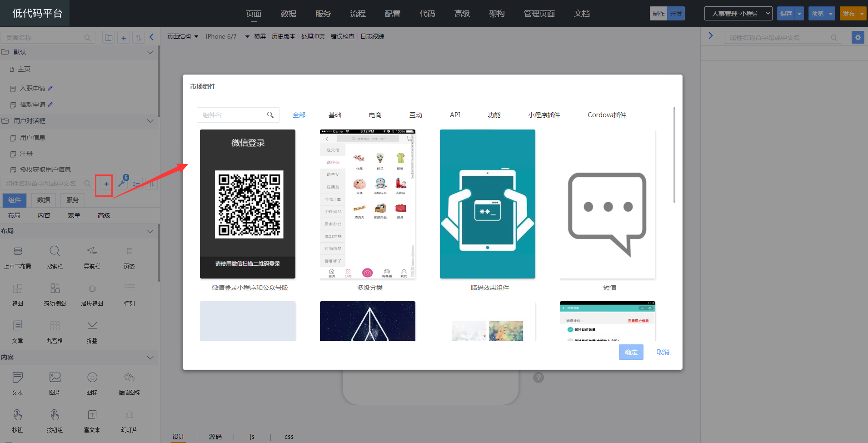Click the market dialog vertical scrollbar

point(674,155)
